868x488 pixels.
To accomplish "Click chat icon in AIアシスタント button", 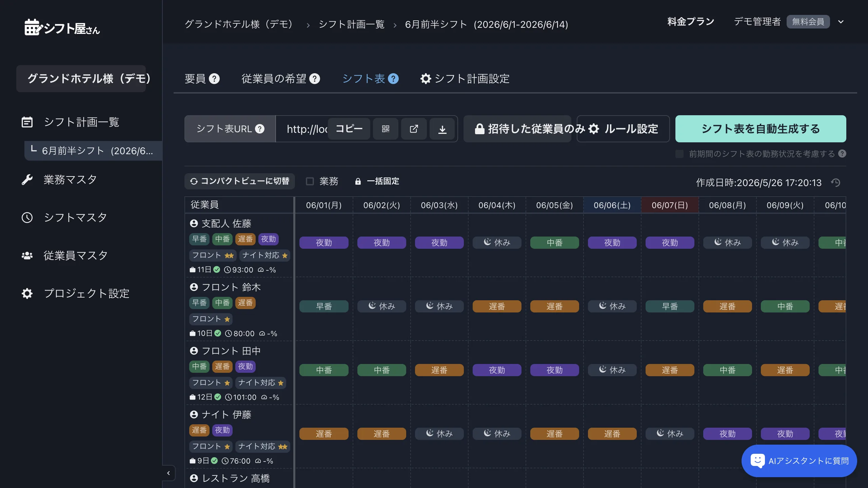I will click(x=757, y=461).
